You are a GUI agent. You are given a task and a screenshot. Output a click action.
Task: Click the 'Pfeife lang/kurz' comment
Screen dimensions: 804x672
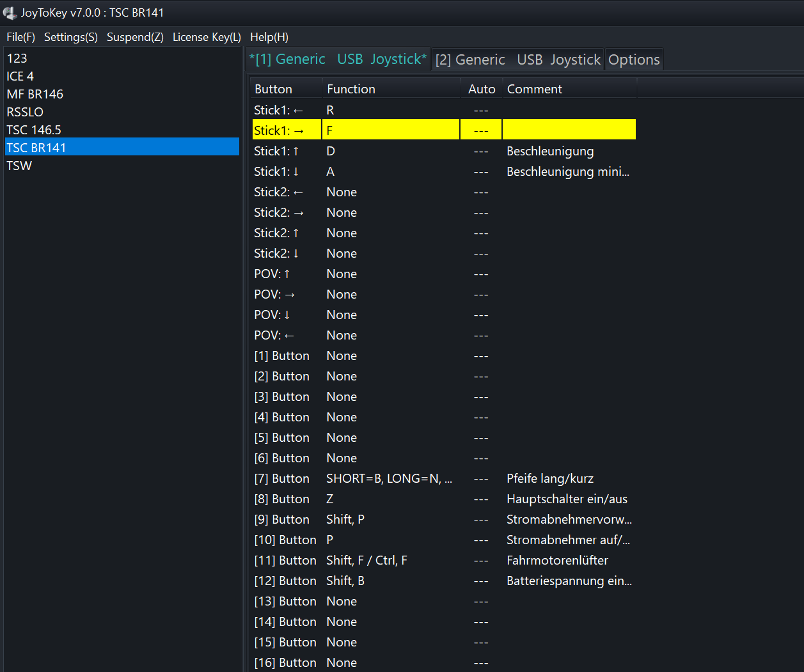pyautogui.click(x=550, y=478)
